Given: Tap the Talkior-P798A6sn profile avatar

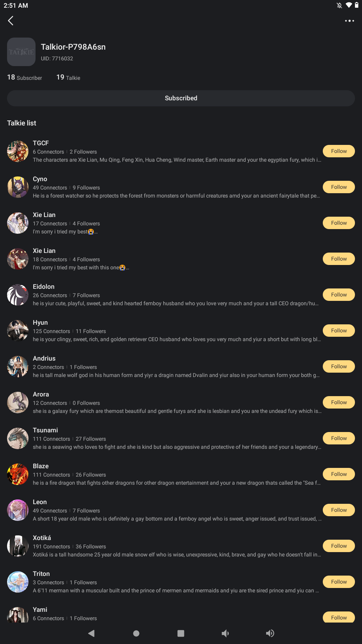Looking at the screenshot, I should tap(21, 52).
